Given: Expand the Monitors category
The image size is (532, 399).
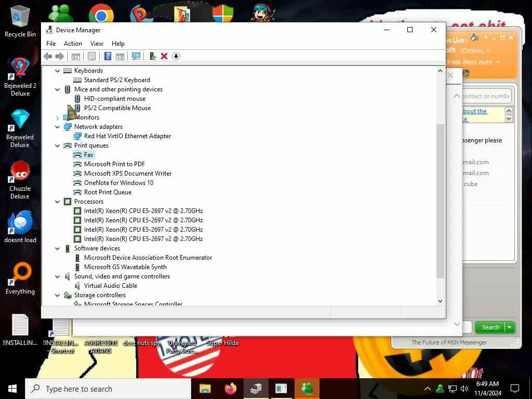Looking at the screenshot, I should tap(57, 118).
